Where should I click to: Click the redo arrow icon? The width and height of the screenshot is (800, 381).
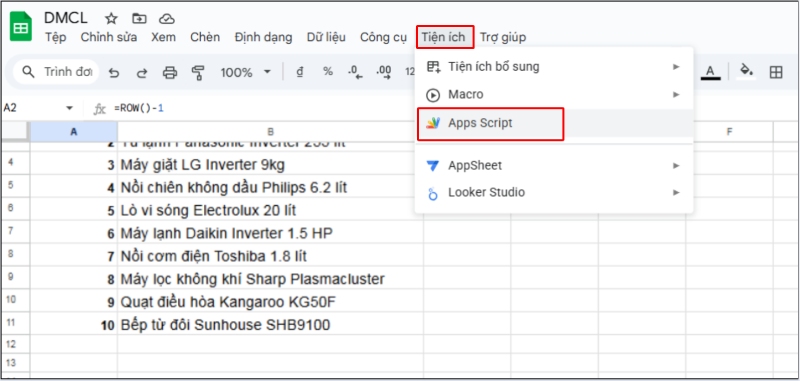coord(142,73)
